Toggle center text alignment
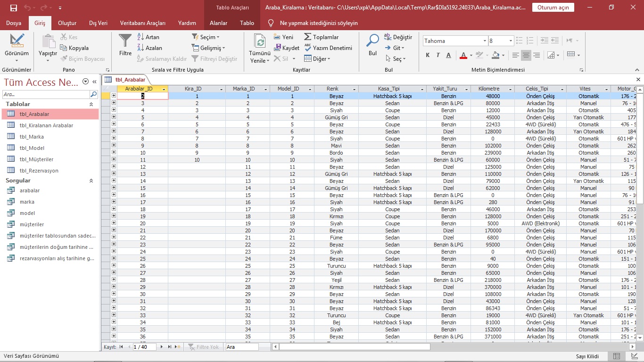This screenshot has height=362, width=644. tap(526, 55)
